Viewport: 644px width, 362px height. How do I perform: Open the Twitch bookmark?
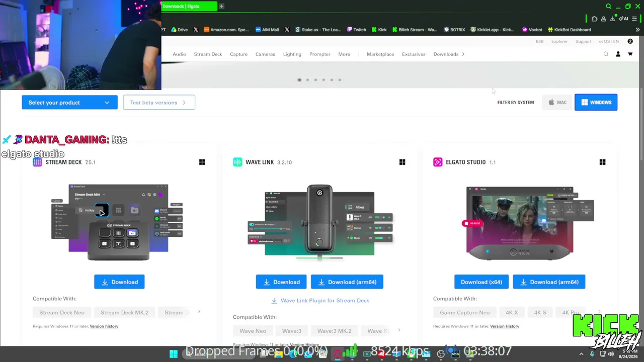pos(356,30)
